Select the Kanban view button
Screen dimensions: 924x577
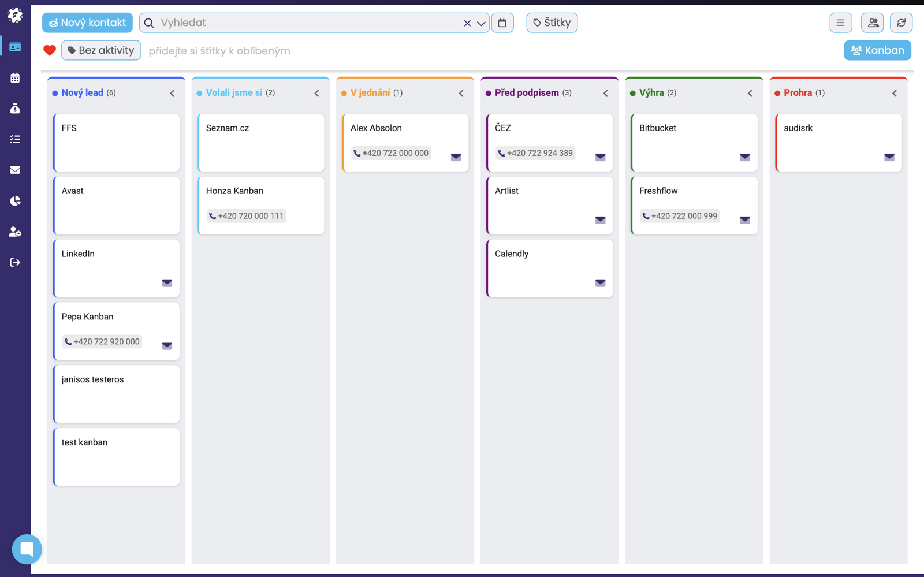(877, 50)
